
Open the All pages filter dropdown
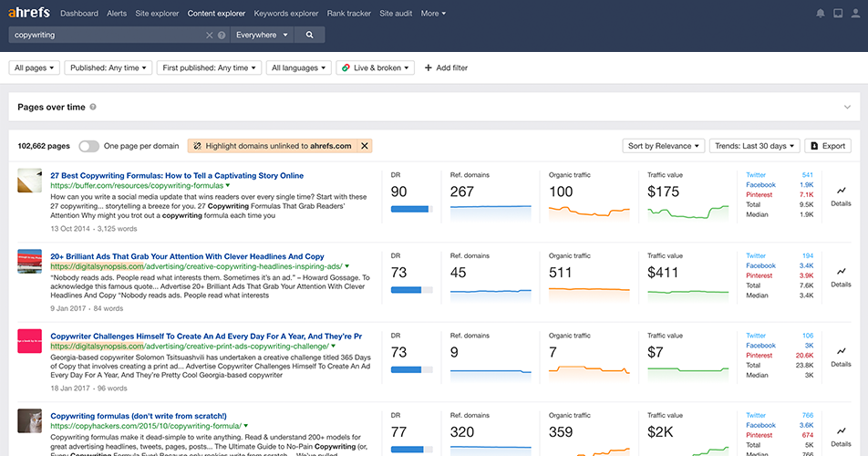35,67
